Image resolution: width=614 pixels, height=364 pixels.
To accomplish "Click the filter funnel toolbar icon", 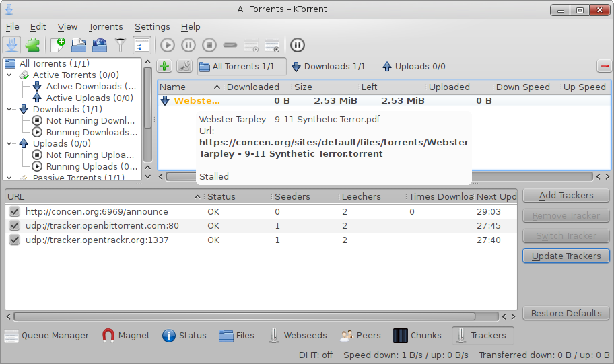I will pyautogui.click(x=121, y=45).
